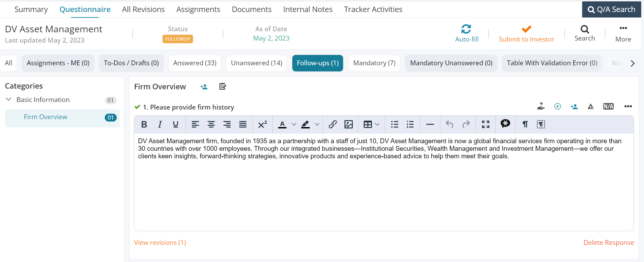Click the edit note icon beside Firm Overview
644x262 pixels.
click(x=223, y=87)
